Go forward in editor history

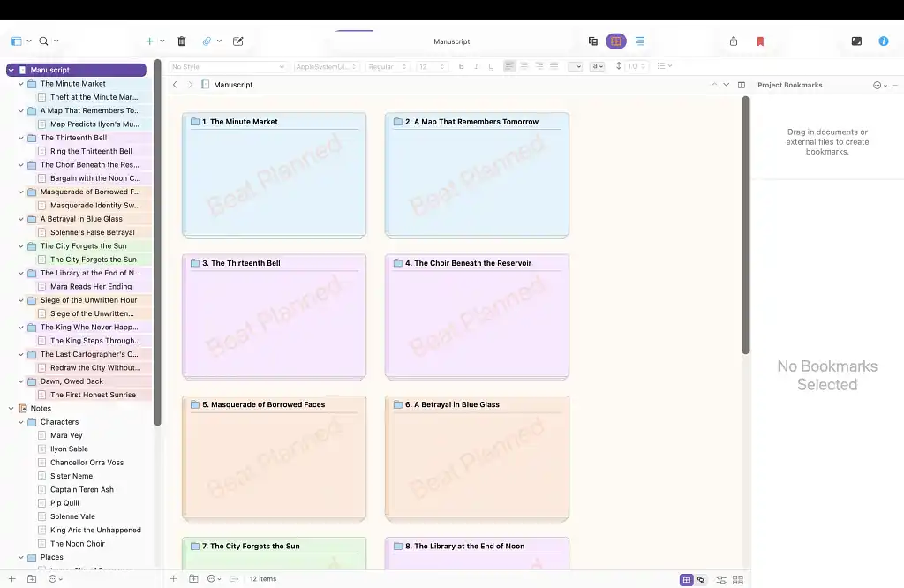[x=191, y=85]
